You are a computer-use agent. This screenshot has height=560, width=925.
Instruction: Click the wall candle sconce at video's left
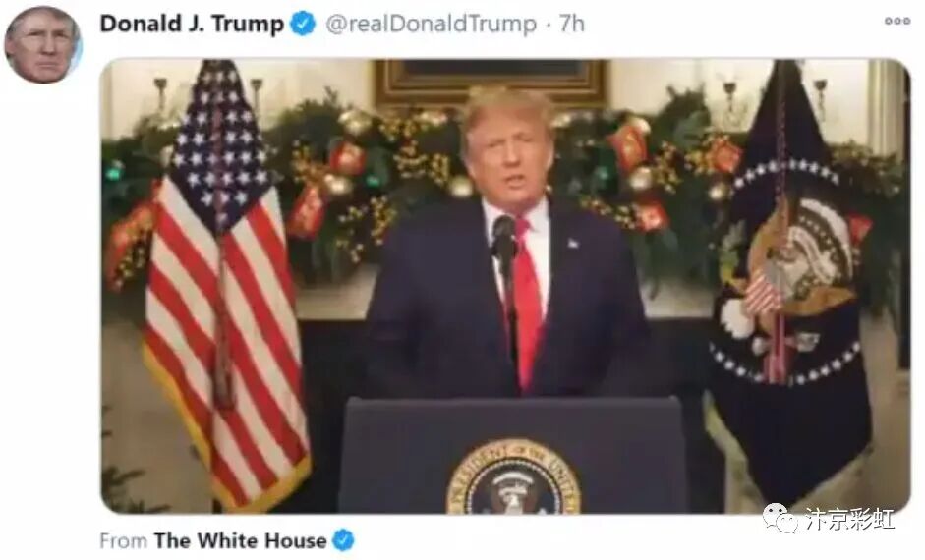(x=161, y=94)
